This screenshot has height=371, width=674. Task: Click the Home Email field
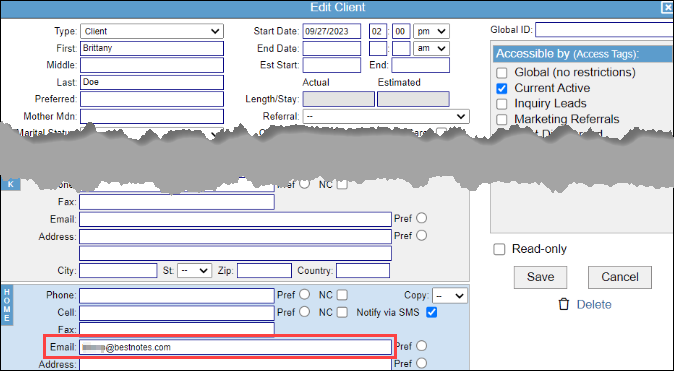pyautogui.click(x=236, y=347)
